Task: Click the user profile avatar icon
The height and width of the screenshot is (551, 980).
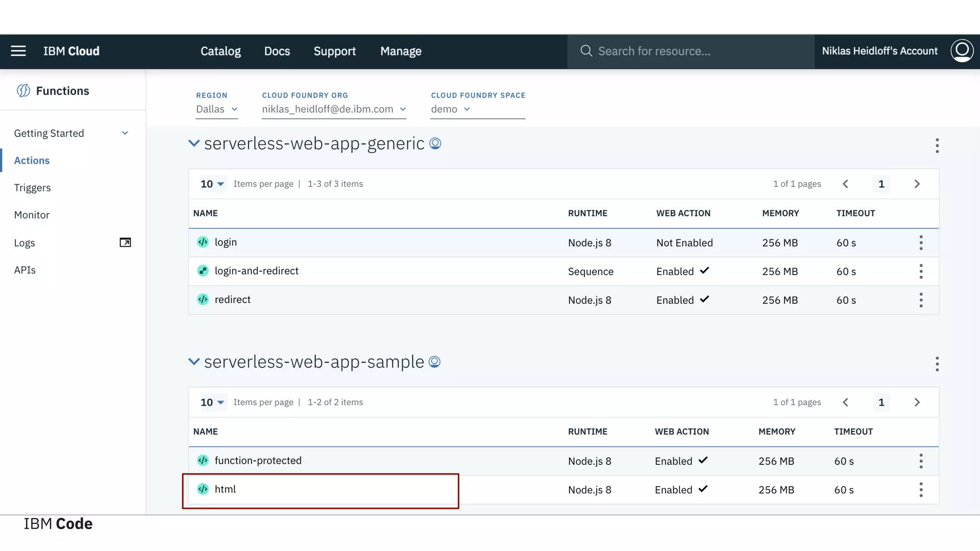Action: tap(962, 51)
